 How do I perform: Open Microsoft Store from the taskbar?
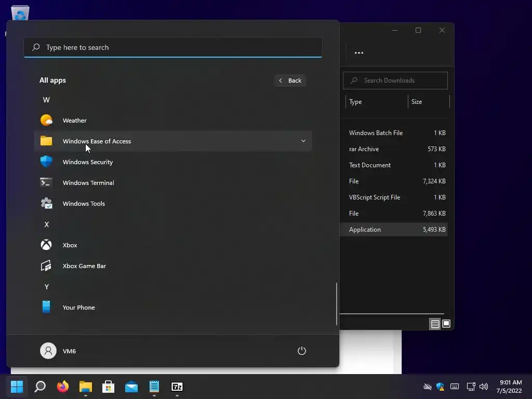(108, 387)
